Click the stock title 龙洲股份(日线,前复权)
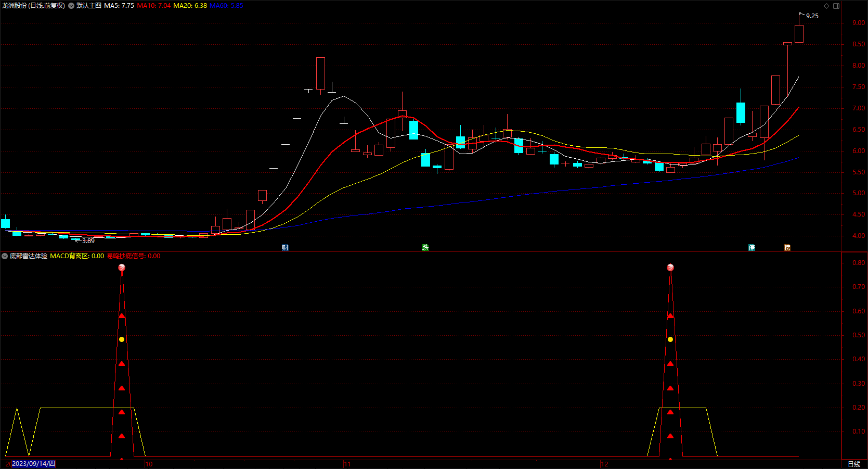 (34, 6)
